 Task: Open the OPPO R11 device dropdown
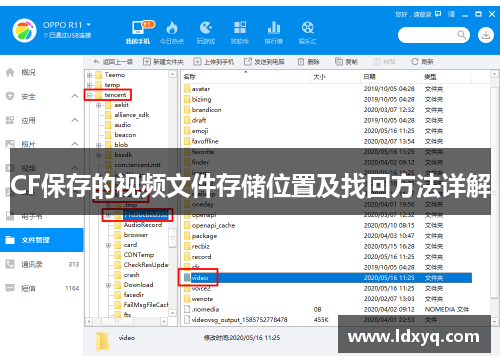(88, 25)
